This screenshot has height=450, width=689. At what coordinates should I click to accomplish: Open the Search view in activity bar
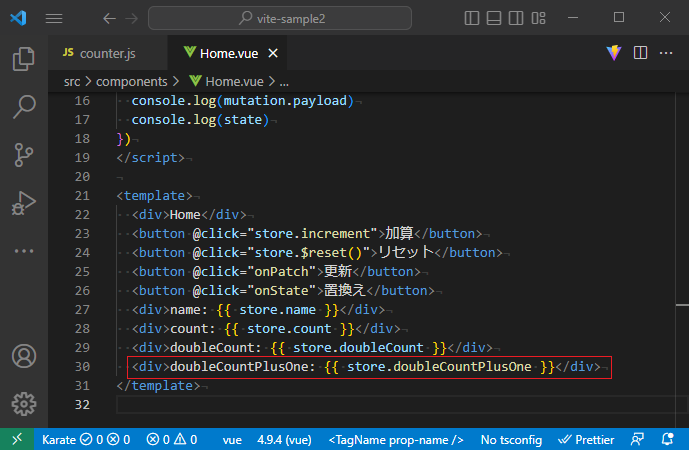(x=24, y=107)
